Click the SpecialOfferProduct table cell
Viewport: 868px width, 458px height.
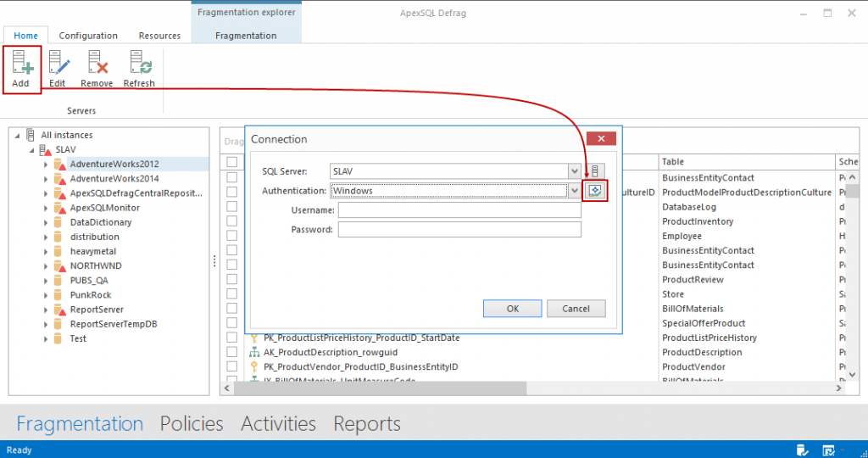click(704, 323)
